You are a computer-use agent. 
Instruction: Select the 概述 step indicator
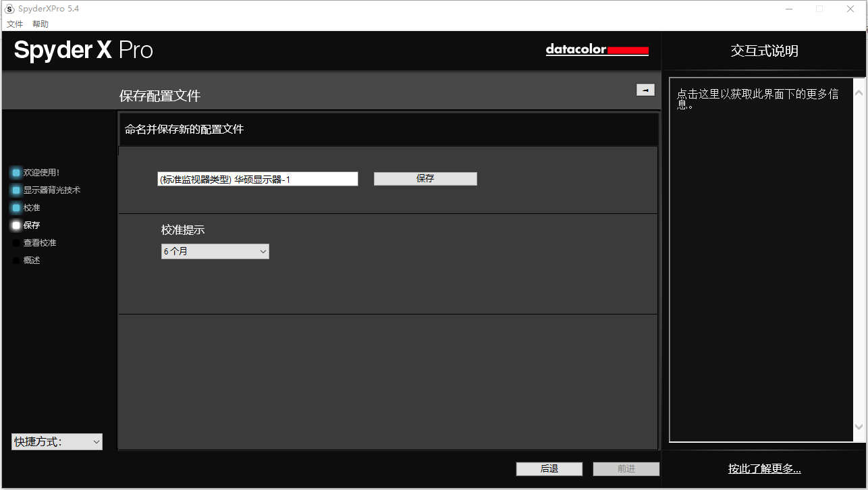click(x=16, y=261)
